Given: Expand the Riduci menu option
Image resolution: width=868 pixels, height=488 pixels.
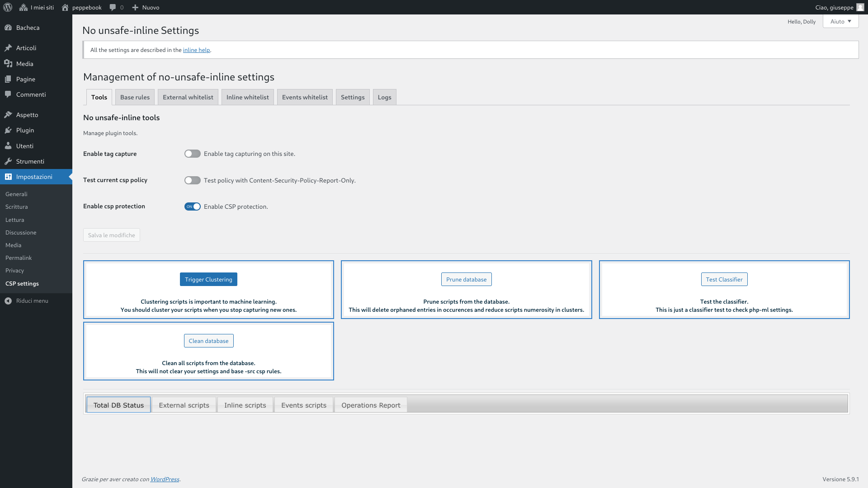Looking at the screenshot, I should point(32,300).
